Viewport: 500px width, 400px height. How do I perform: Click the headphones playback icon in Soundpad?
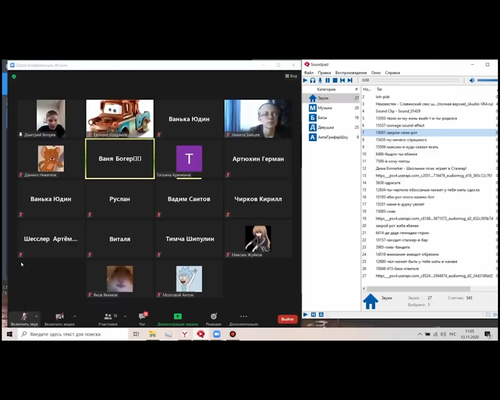tap(313, 80)
